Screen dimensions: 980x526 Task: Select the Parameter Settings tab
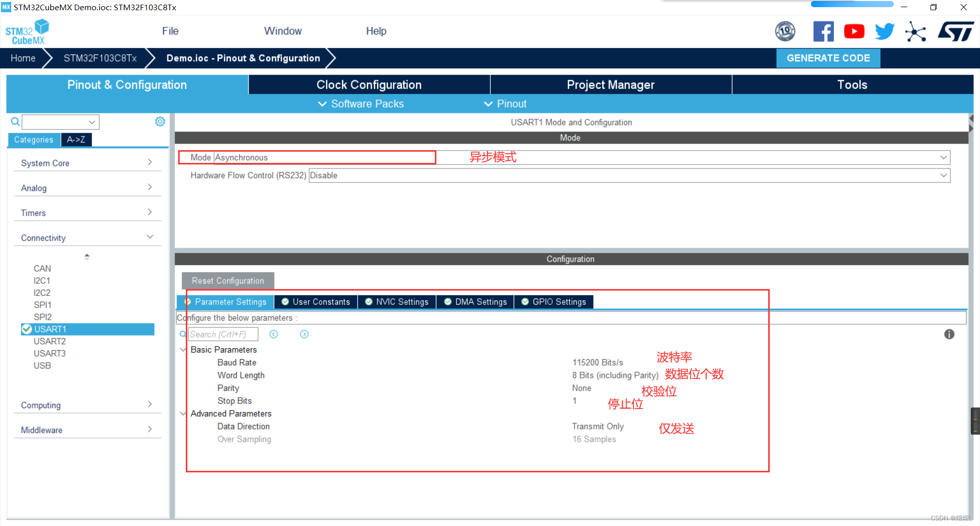pyautogui.click(x=225, y=302)
